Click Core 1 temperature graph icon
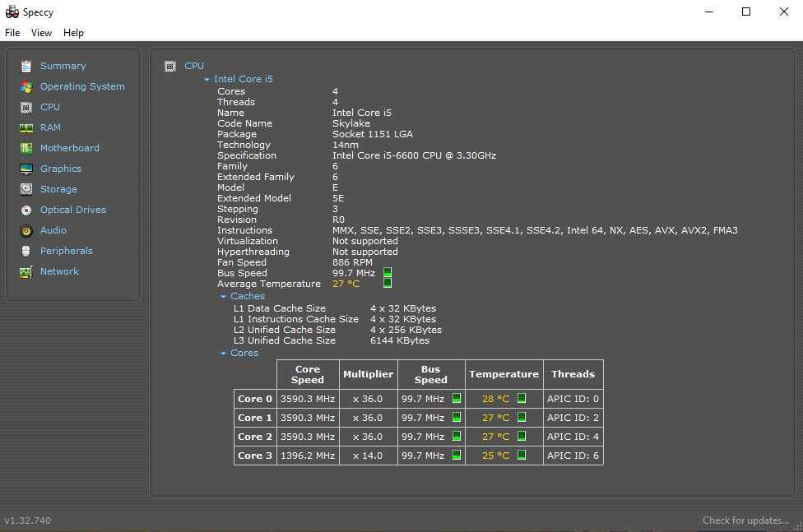Screen dimensions: 803x532 [x=522, y=417]
